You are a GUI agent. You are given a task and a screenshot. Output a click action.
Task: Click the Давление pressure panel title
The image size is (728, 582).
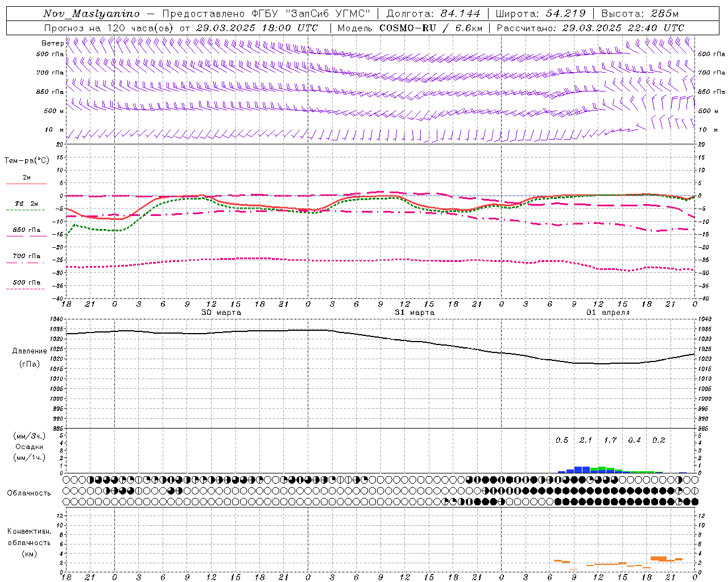coord(30,351)
